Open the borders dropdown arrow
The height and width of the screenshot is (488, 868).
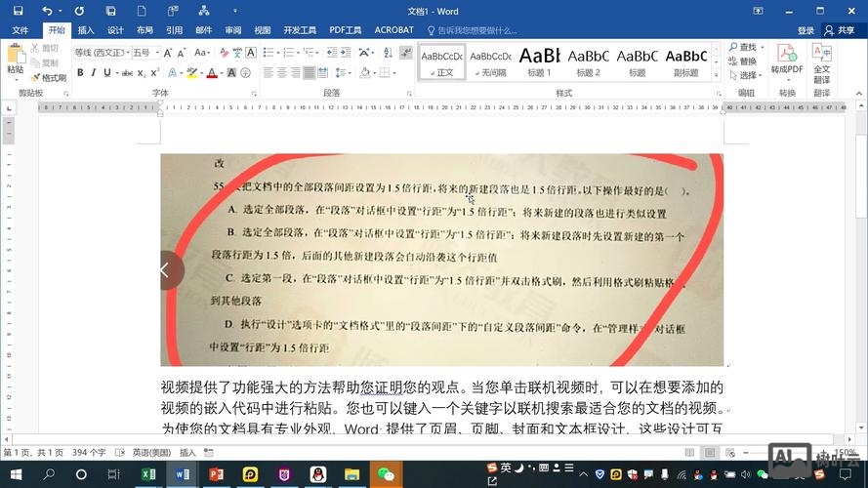coord(394,73)
